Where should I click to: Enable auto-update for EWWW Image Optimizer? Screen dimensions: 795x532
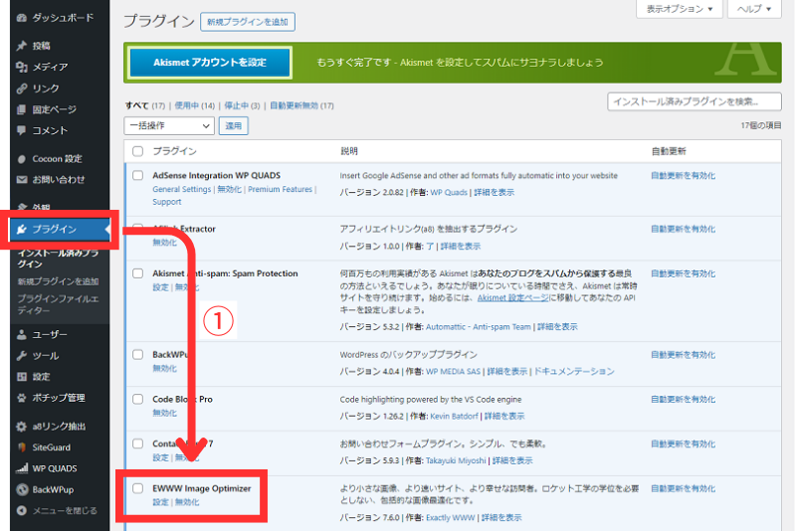click(683, 488)
